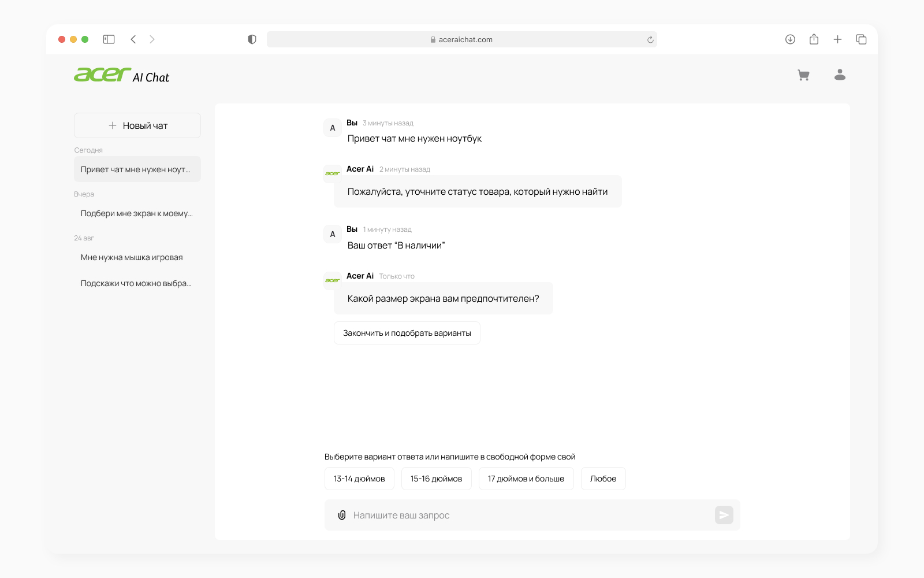Reload the page in address bar
The height and width of the screenshot is (578, 924).
coord(650,40)
